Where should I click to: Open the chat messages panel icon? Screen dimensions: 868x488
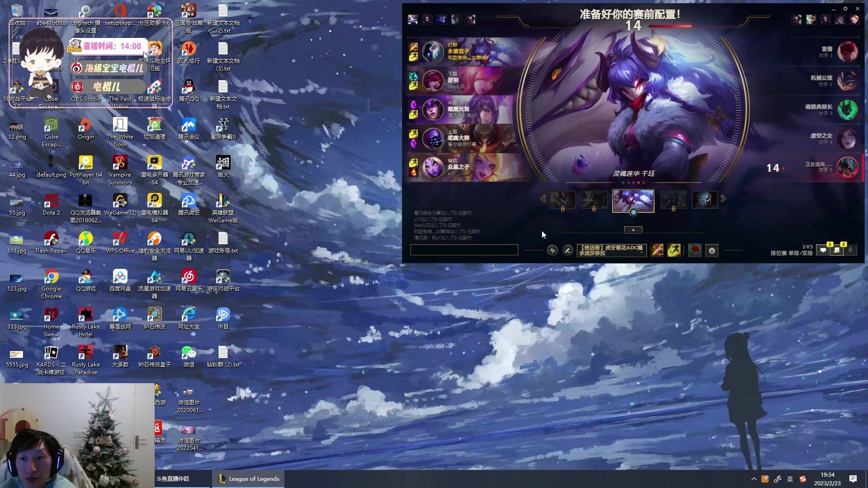point(823,250)
